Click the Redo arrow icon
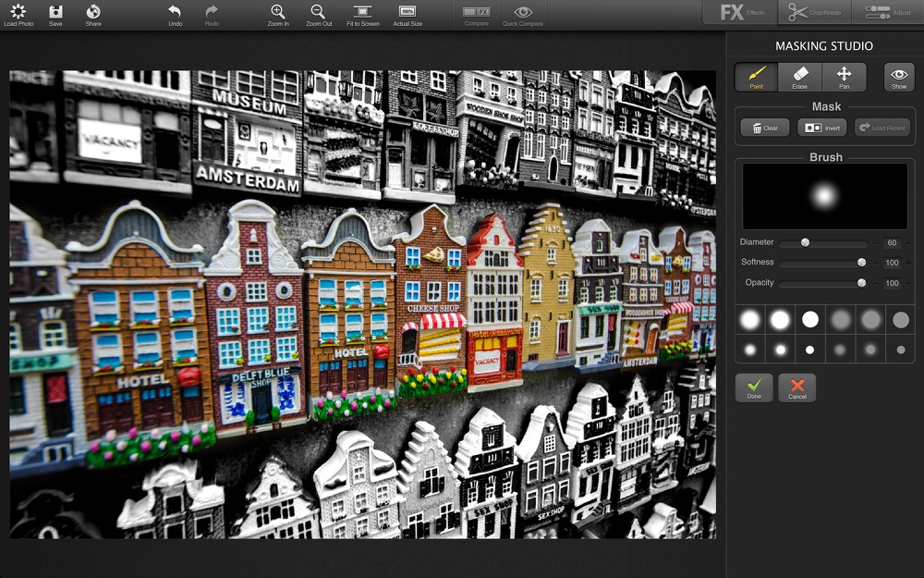The image size is (924, 578). click(212, 15)
